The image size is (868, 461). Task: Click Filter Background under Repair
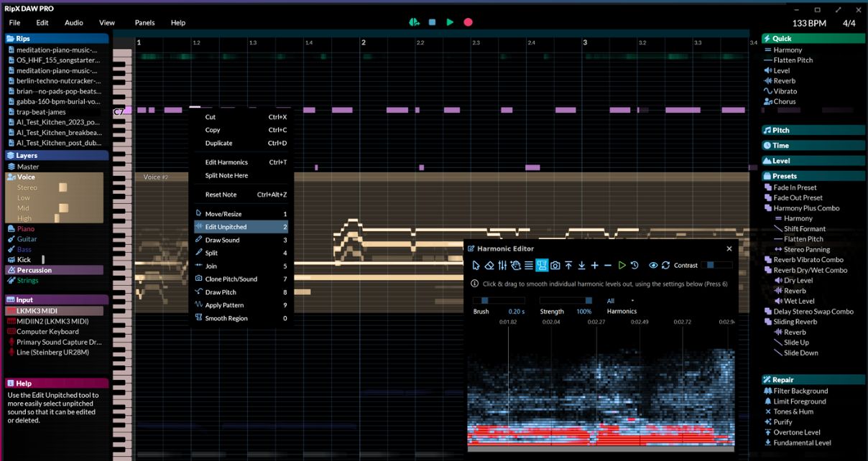click(x=800, y=391)
